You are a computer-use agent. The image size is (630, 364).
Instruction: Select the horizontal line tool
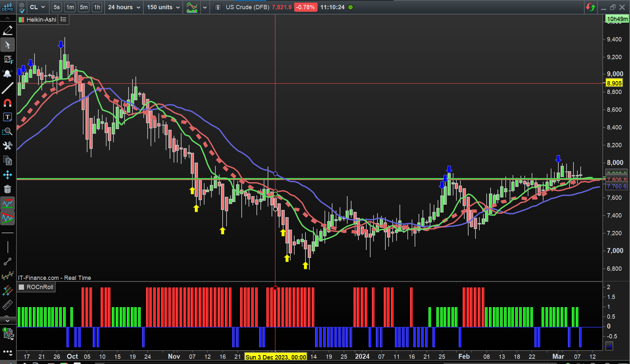pyautogui.click(x=8, y=233)
